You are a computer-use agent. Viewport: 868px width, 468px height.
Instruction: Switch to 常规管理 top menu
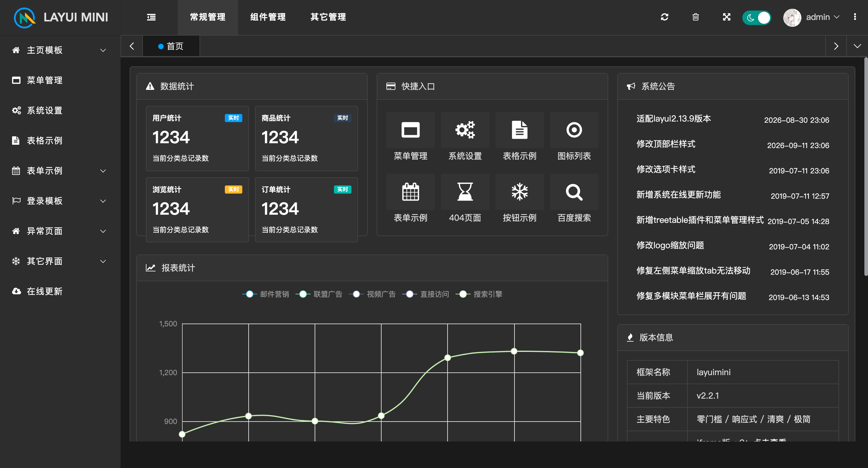(208, 17)
